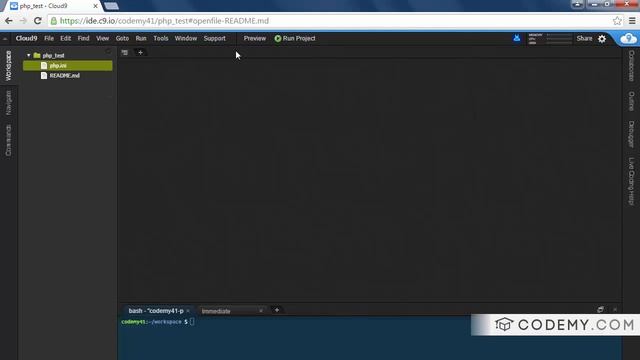Add a new console tab
This screenshot has width=640, height=360.
point(277,310)
